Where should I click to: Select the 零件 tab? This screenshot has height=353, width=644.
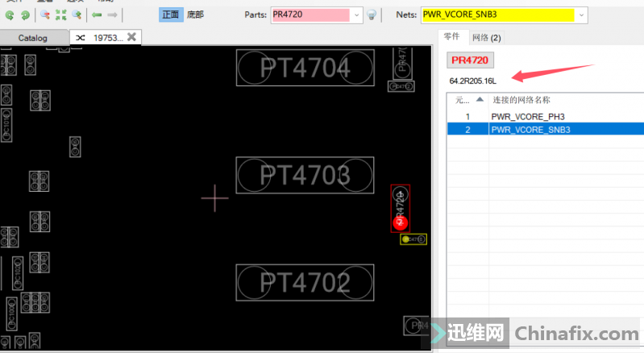451,37
